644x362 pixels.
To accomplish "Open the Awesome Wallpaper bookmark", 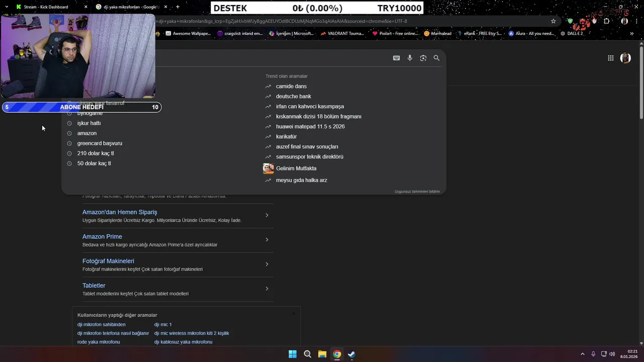I will [x=188, y=34].
